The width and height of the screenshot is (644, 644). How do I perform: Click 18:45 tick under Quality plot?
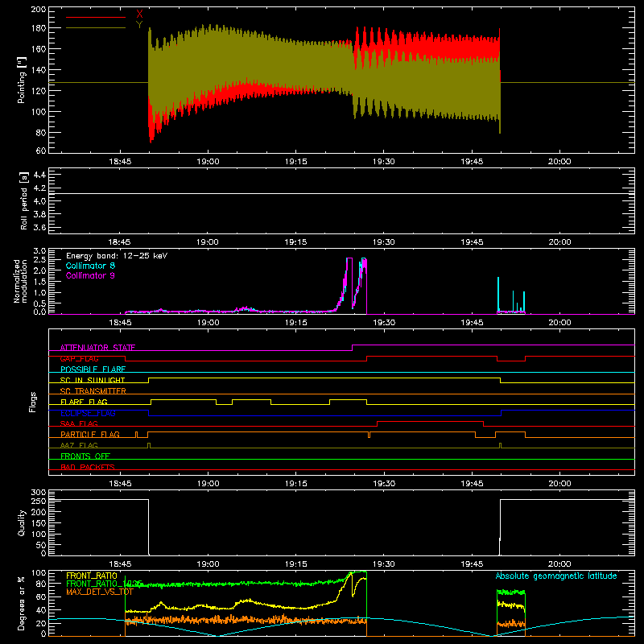120,564
